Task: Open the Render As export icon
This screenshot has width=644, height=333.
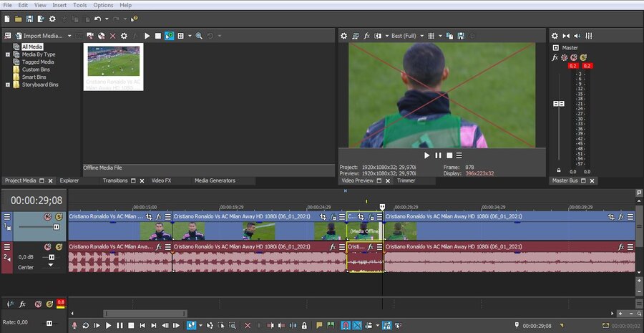Action: [41, 19]
